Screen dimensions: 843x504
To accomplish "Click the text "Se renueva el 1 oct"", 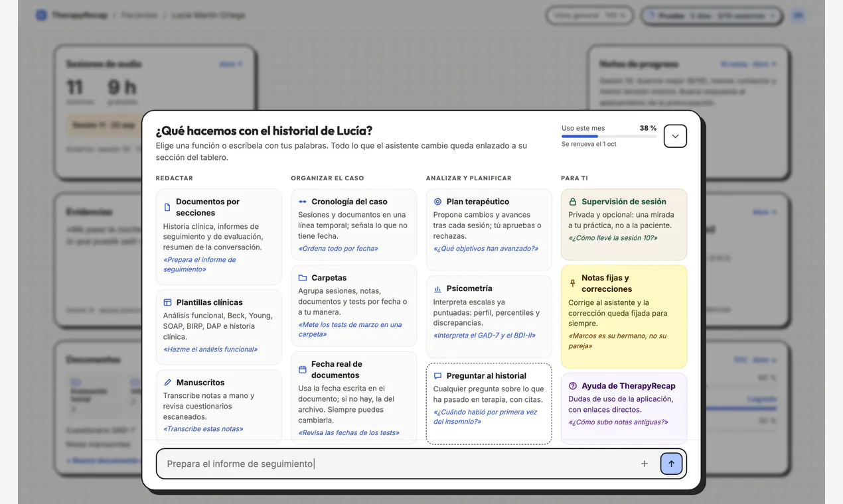I will pyautogui.click(x=589, y=144).
